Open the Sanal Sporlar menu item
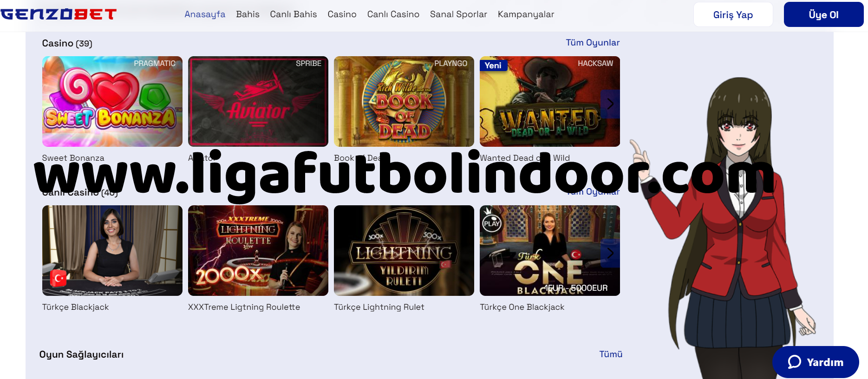The height and width of the screenshot is (379, 868). [458, 14]
